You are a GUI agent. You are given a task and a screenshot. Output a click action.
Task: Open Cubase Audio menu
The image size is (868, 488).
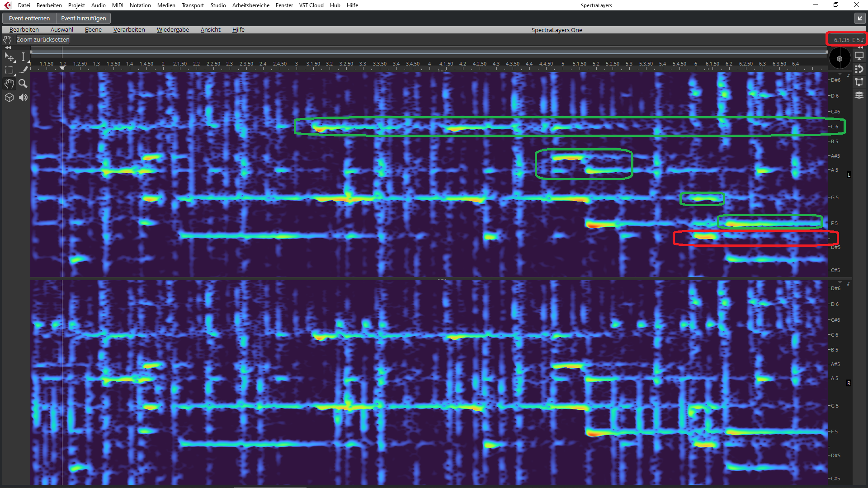98,5
